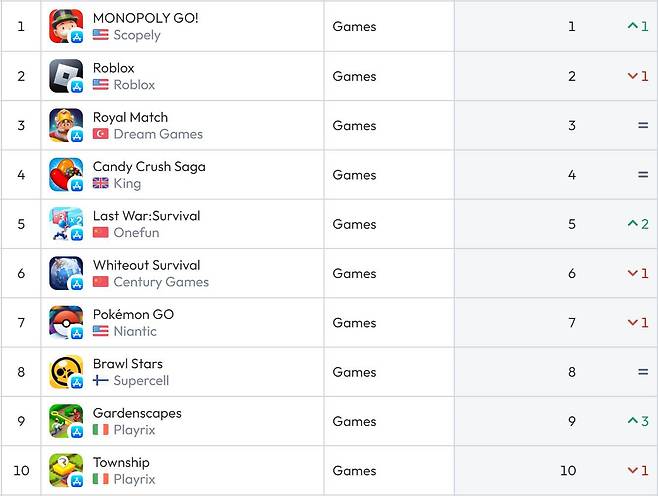Screen dimensions: 658x496
Task: Select the Century Games publisher link
Action: (x=161, y=282)
